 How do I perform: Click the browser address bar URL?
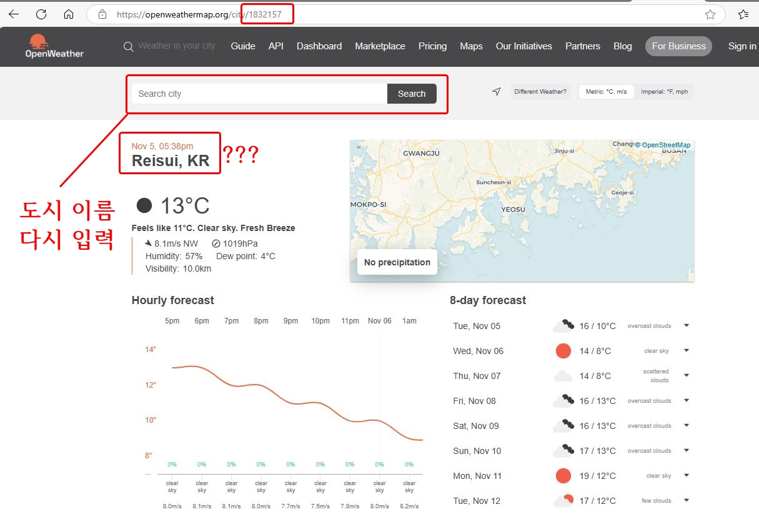click(x=199, y=14)
